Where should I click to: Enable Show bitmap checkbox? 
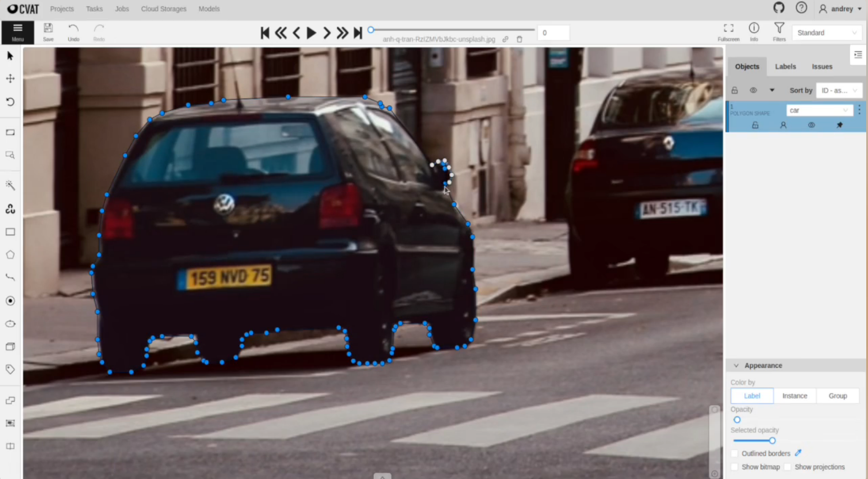[735, 467]
